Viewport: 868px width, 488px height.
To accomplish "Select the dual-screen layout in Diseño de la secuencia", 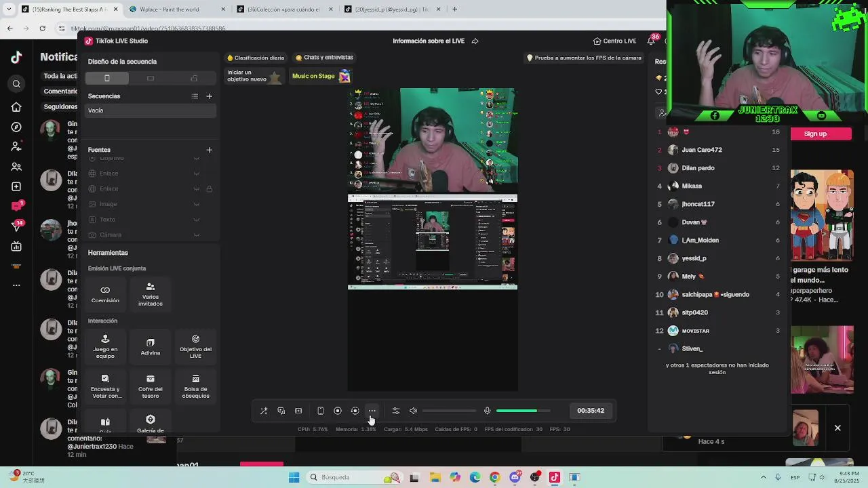I will [194, 78].
